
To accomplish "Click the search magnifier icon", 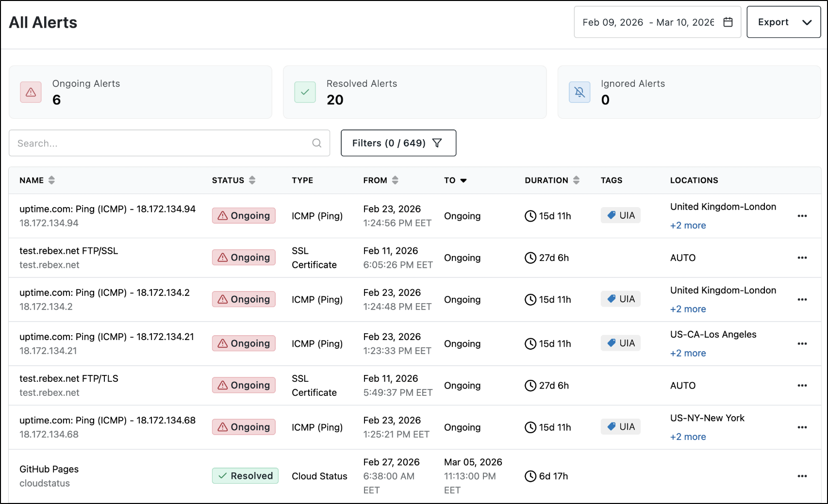I will [316, 143].
